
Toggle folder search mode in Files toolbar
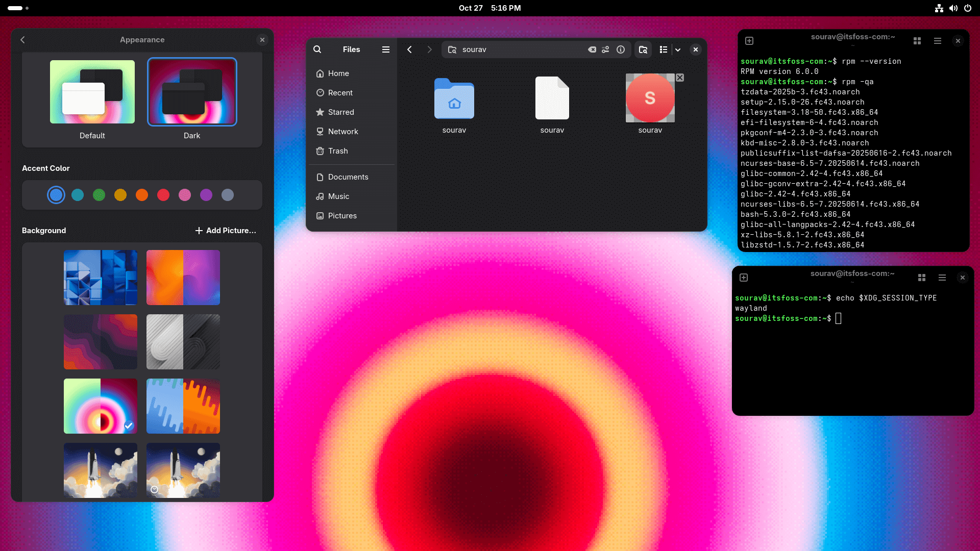(643, 49)
